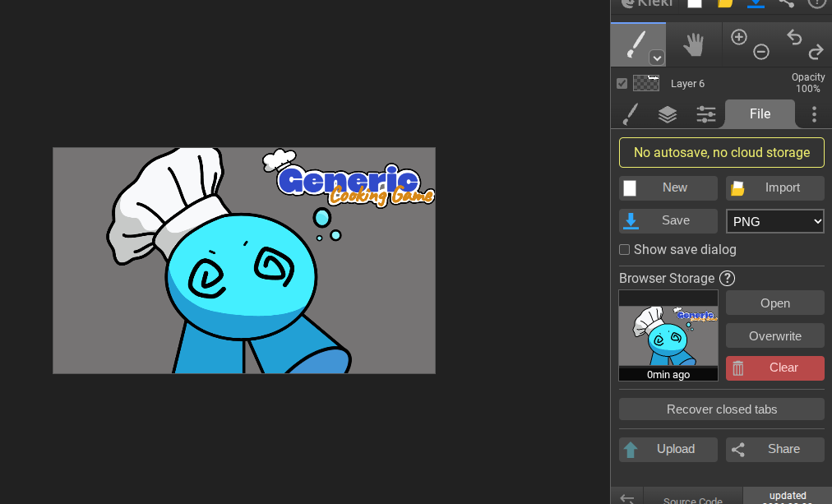Open the three-dot more options menu
This screenshot has width=832, height=504.
click(814, 114)
